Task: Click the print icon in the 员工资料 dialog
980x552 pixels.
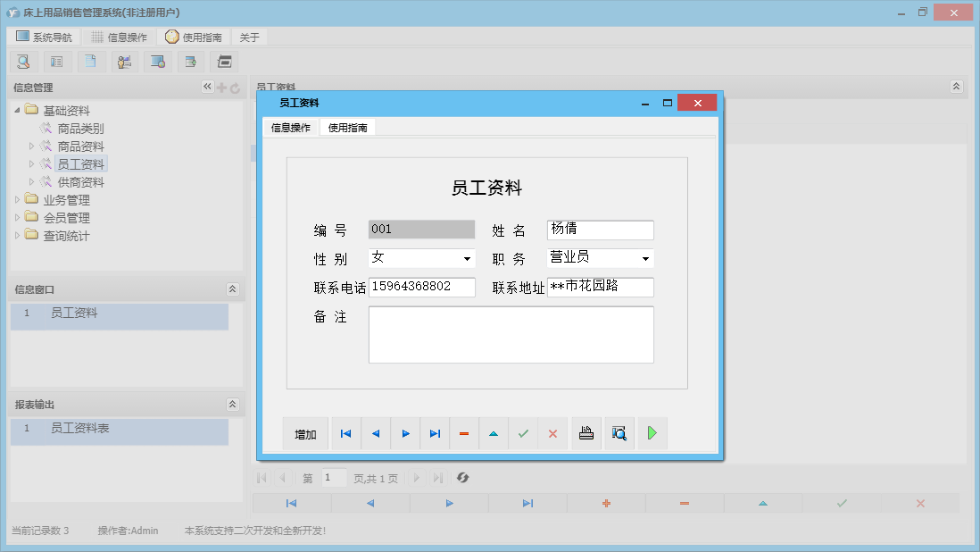Action: pos(586,433)
